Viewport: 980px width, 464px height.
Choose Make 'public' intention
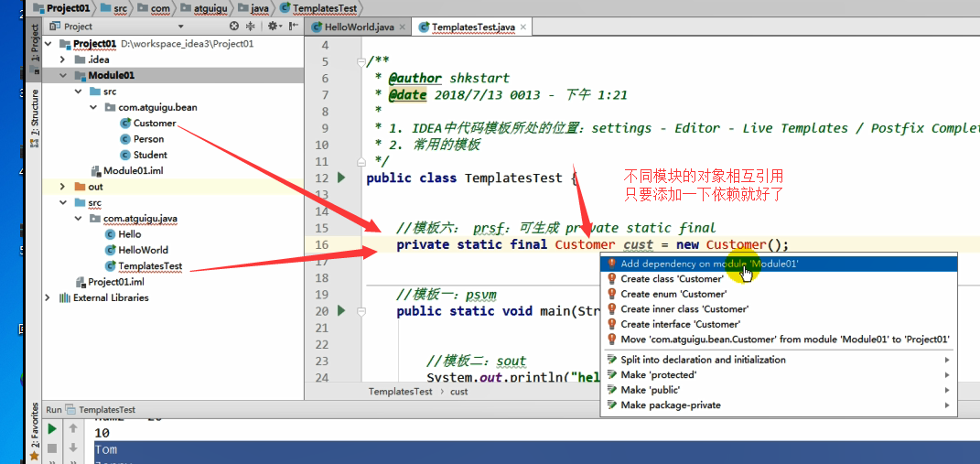coord(778,390)
